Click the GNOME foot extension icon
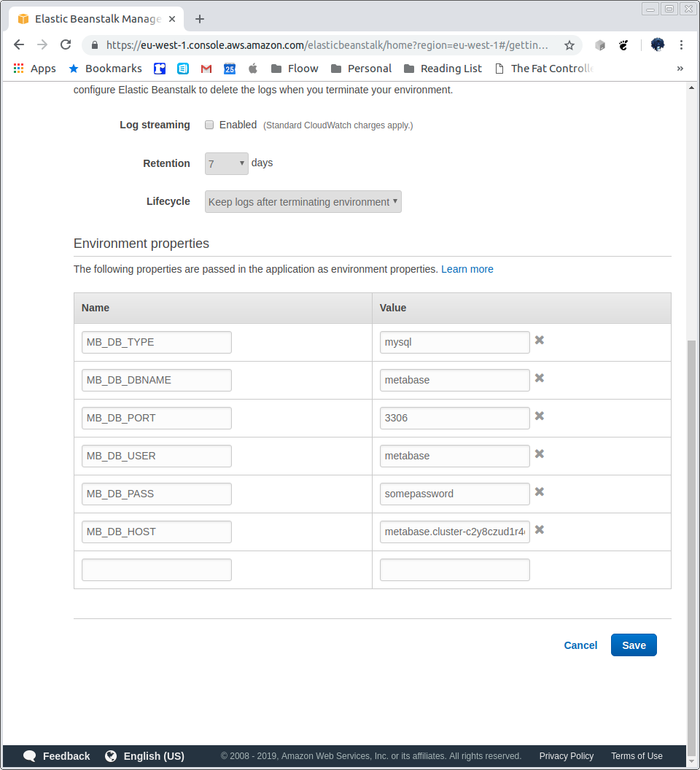This screenshot has width=700, height=770. tap(623, 45)
